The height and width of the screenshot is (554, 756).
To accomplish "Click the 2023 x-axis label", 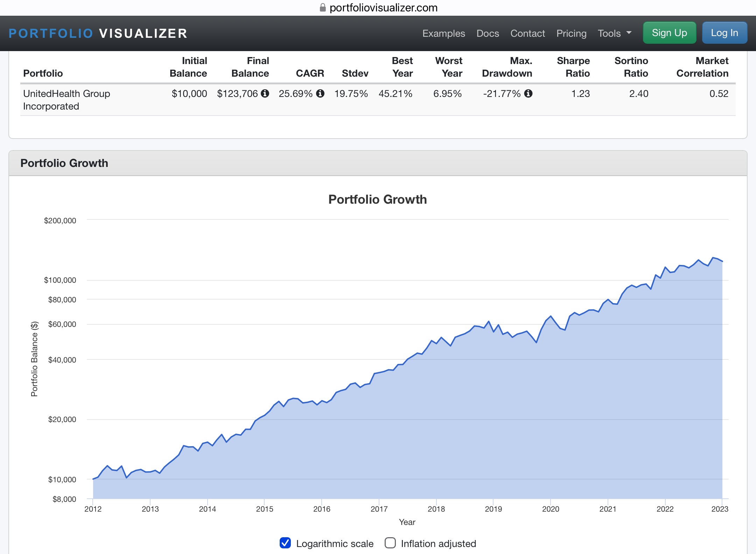I will pos(720,509).
